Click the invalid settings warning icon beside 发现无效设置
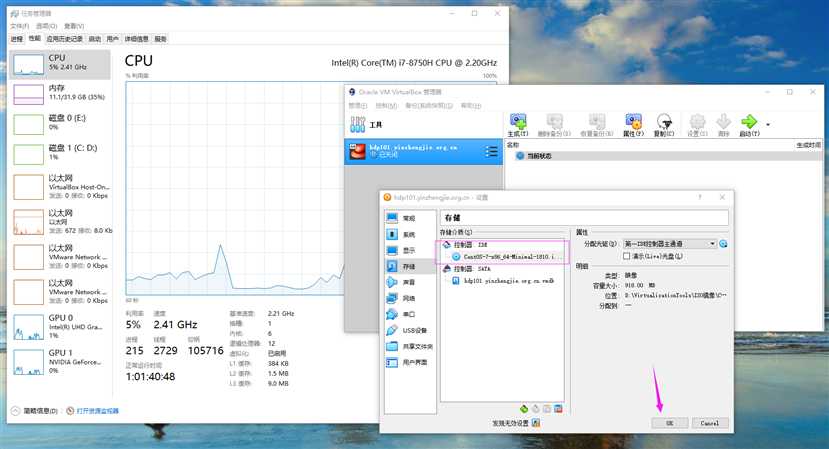The height and width of the screenshot is (449, 829). point(536,423)
